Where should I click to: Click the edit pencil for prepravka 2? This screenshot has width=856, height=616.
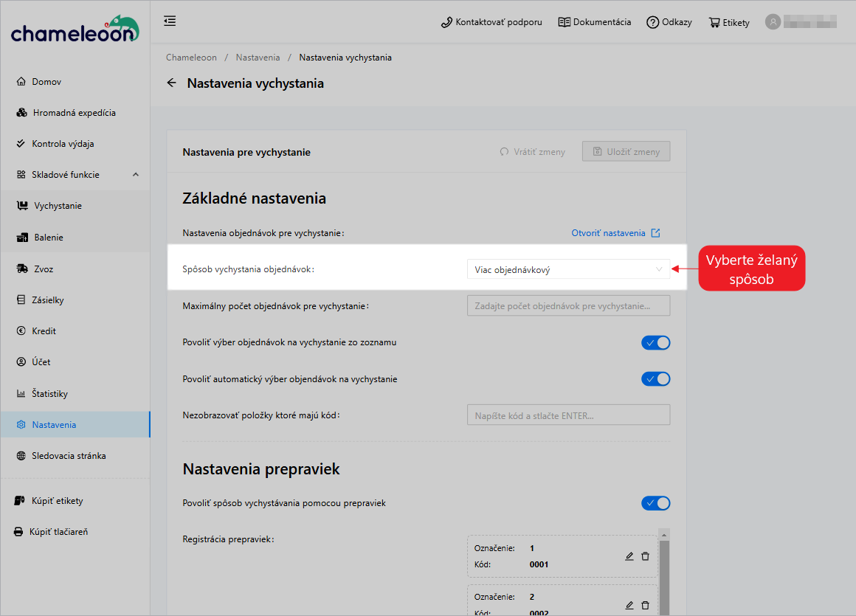pyautogui.click(x=629, y=605)
